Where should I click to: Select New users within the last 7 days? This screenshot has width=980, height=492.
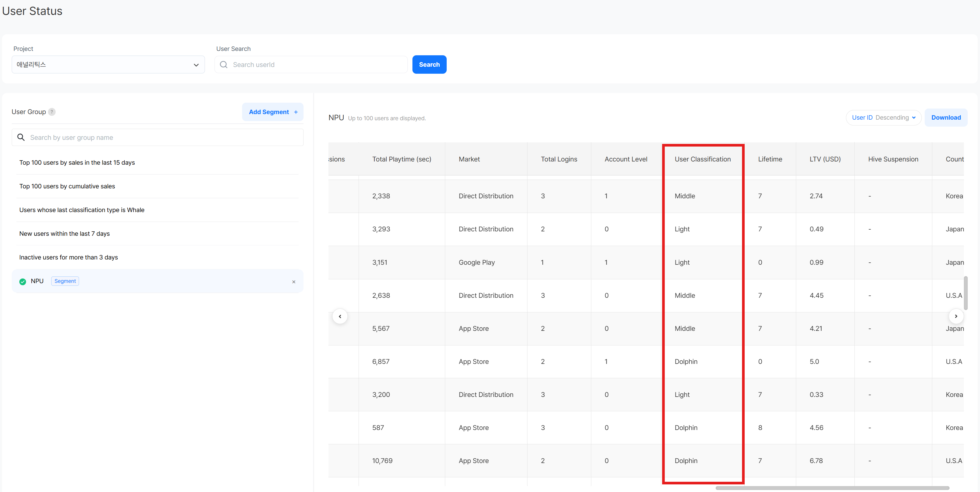point(157,233)
